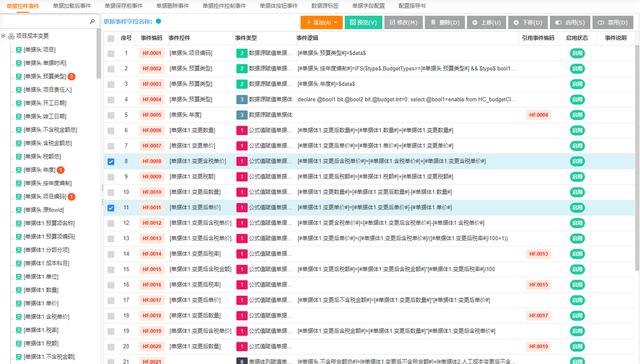Toggle the enabled status pill in row HF.0016
This screenshot has width=640, height=364.
click(577, 285)
